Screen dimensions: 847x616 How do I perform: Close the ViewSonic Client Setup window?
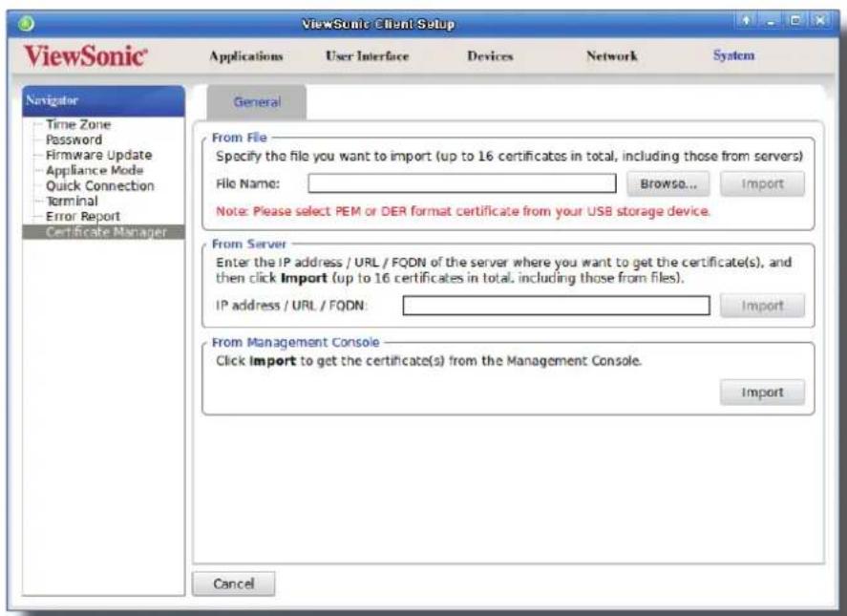click(x=820, y=21)
